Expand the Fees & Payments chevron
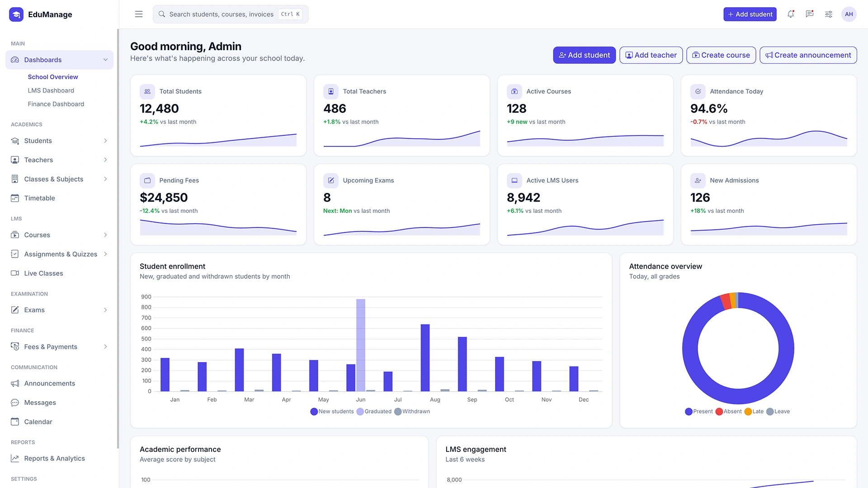This screenshot has width=868, height=488. pyautogui.click(x=105, y=347)
